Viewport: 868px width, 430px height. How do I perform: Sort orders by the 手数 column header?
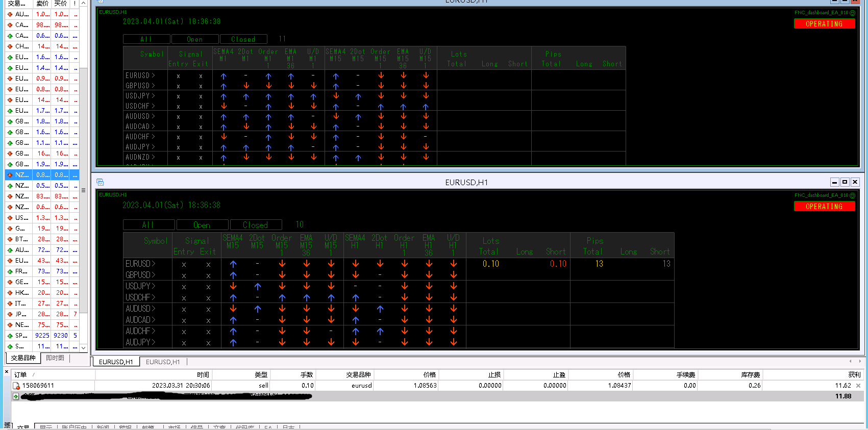[x=292, y=374]
